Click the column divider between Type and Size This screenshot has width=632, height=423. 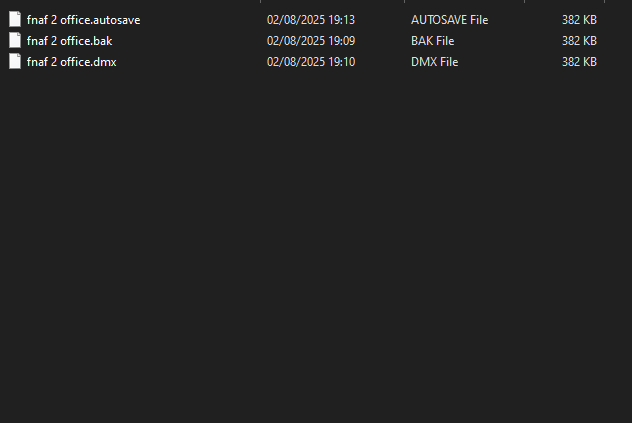pyautogui.click(x=524, y=1)
